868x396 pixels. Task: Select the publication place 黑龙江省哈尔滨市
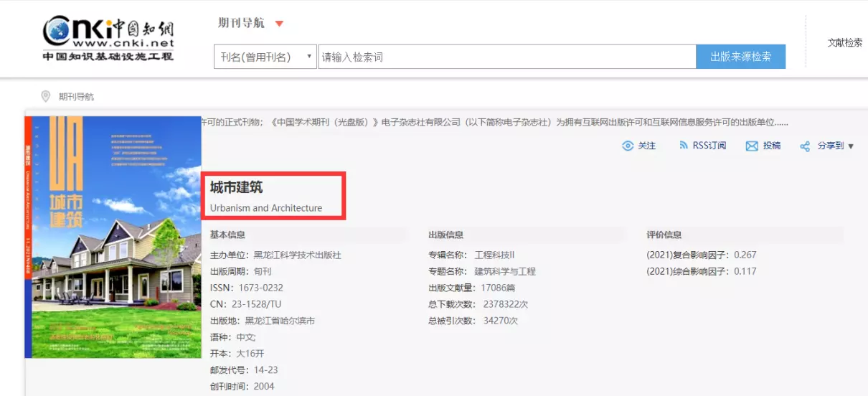coord(280,321)
